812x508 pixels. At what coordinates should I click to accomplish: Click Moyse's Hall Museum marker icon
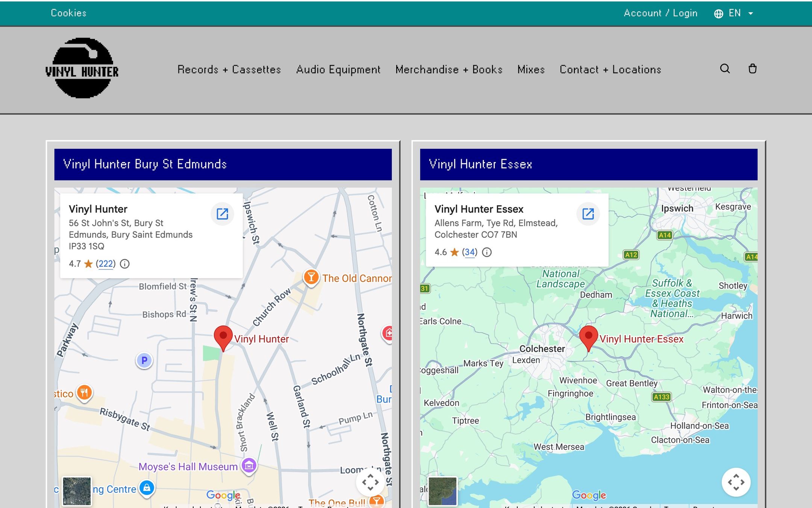click(249, 466)
